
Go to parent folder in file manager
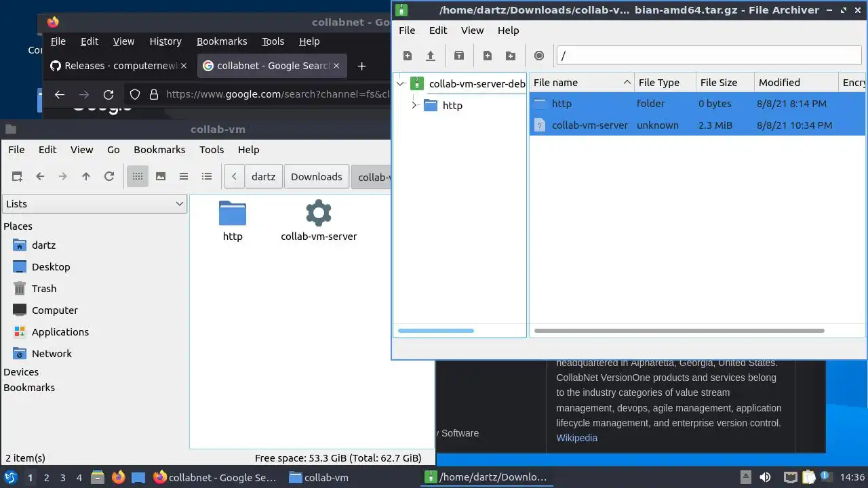click(x=86, y=176)
